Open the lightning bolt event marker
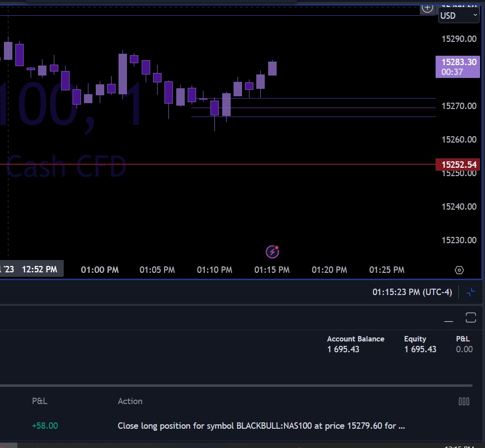Screen dimensions: 485x448 click(272, 252)
